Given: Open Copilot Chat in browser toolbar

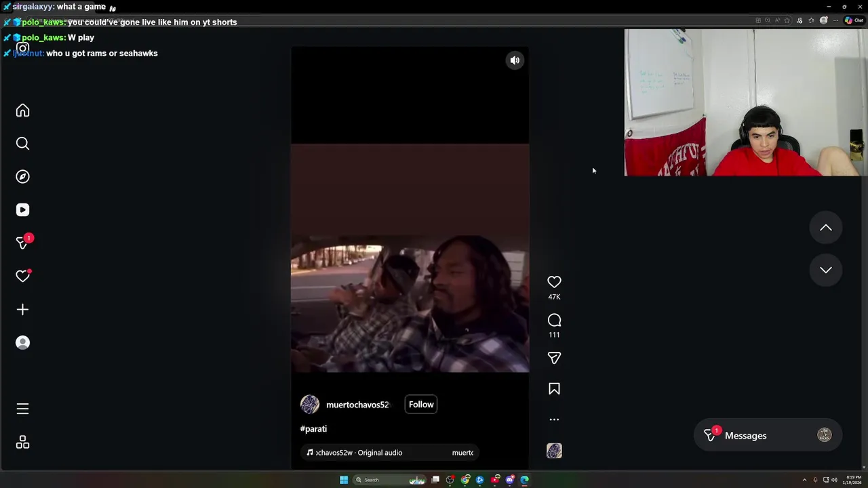Looking at the screenshot, I should (854, 20).
